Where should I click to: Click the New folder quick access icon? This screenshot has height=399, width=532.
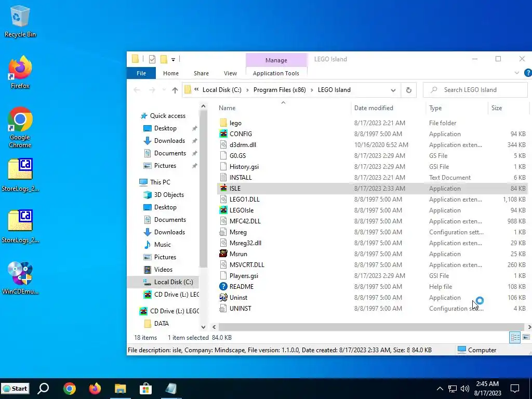[x=164, y=59]
